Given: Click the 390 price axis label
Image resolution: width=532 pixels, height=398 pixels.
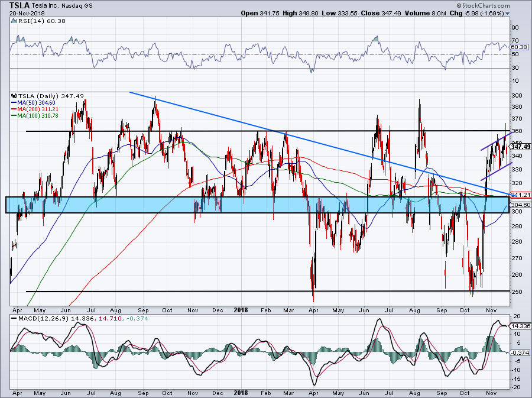Looking at the screenshot, I should [x=517, y=96].
